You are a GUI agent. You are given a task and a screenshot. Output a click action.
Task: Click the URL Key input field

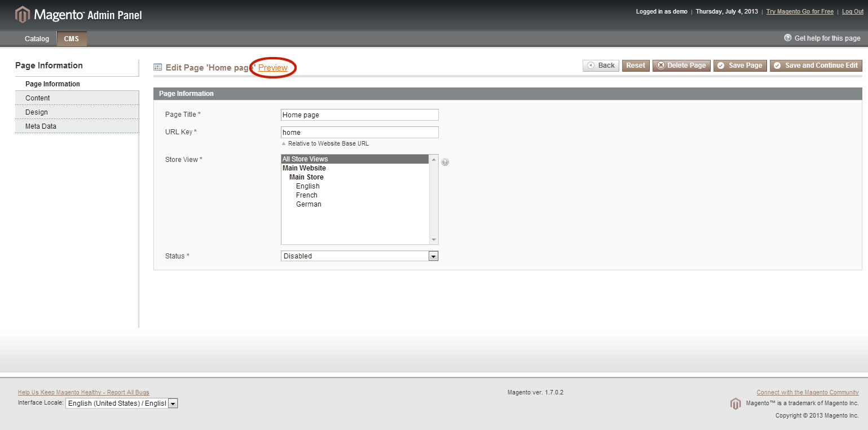click(x=360, y=132)
